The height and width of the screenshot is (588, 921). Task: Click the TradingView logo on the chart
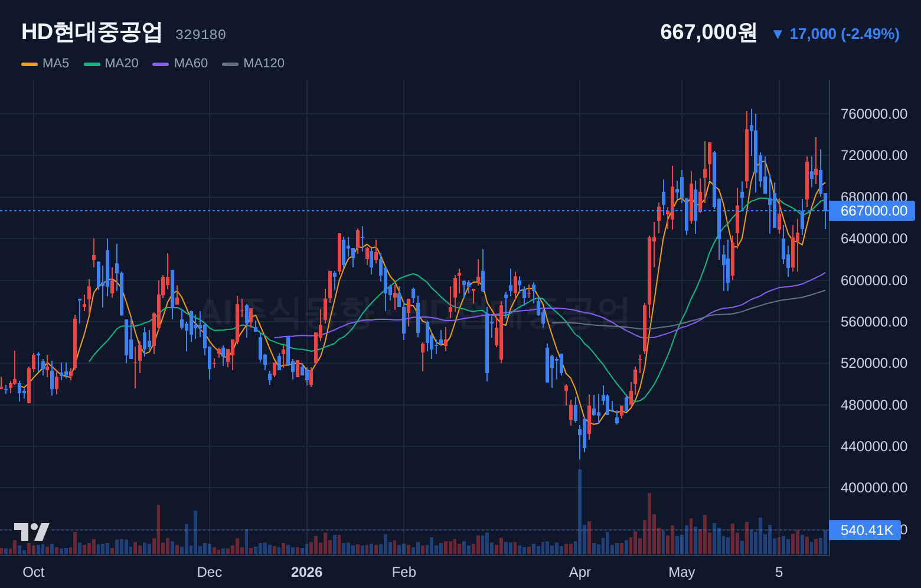tap(32, 532)
